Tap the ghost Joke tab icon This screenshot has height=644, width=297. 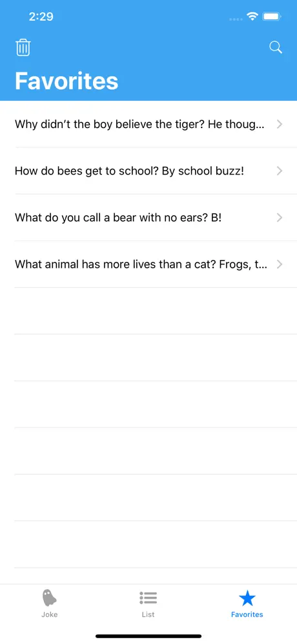point(49,597)
